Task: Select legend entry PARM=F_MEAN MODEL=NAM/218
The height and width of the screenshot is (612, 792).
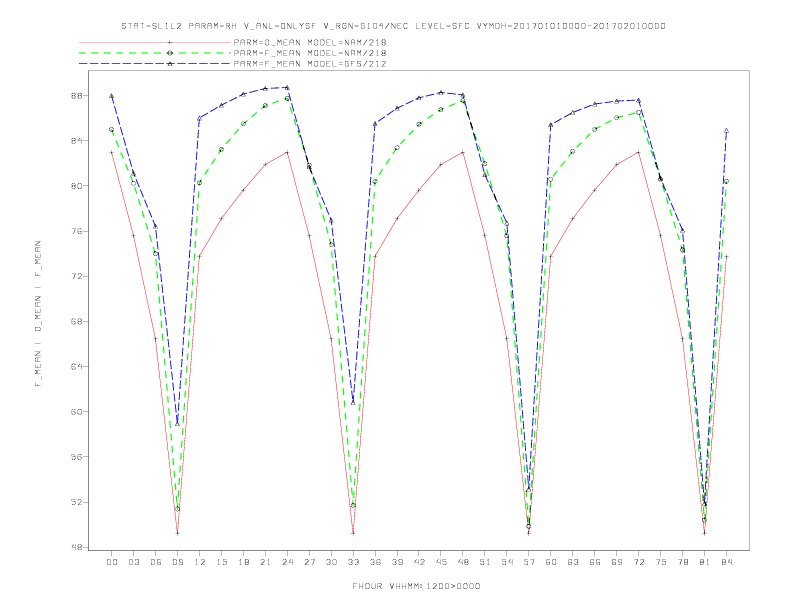Action: pos(310,53)
